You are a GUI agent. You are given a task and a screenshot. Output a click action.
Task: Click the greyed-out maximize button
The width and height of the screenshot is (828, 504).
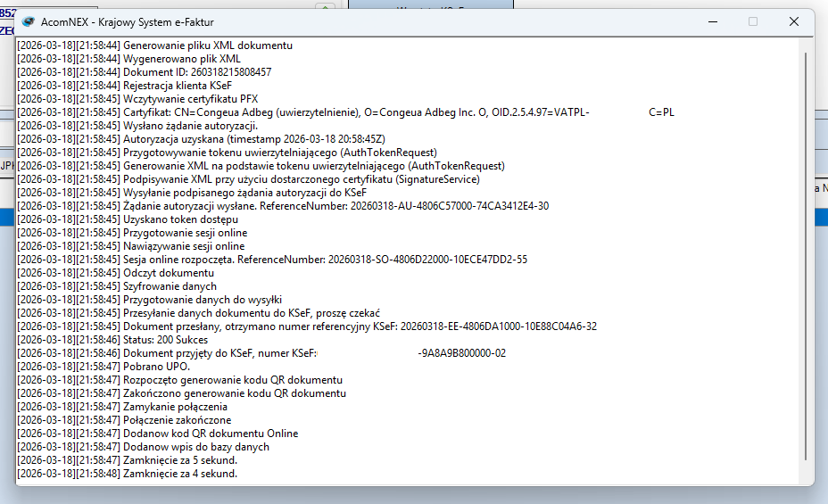pyautogui.click(x=752, y=21)
